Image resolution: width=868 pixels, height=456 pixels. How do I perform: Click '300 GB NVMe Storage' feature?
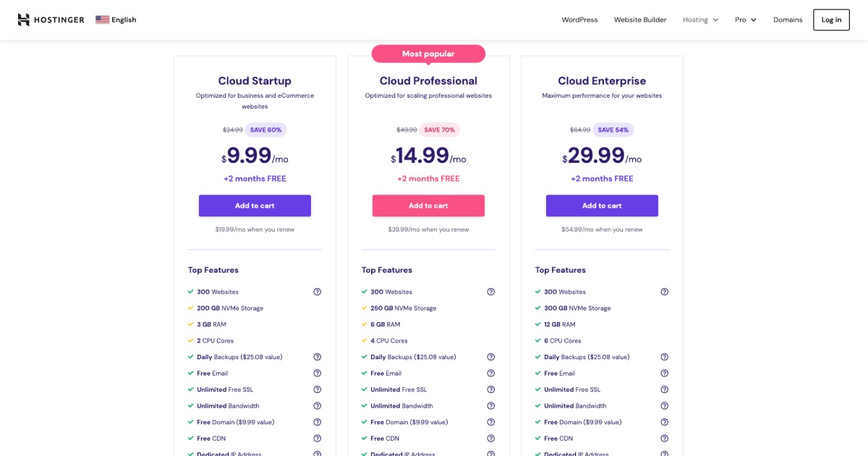(x=577, y=308)
